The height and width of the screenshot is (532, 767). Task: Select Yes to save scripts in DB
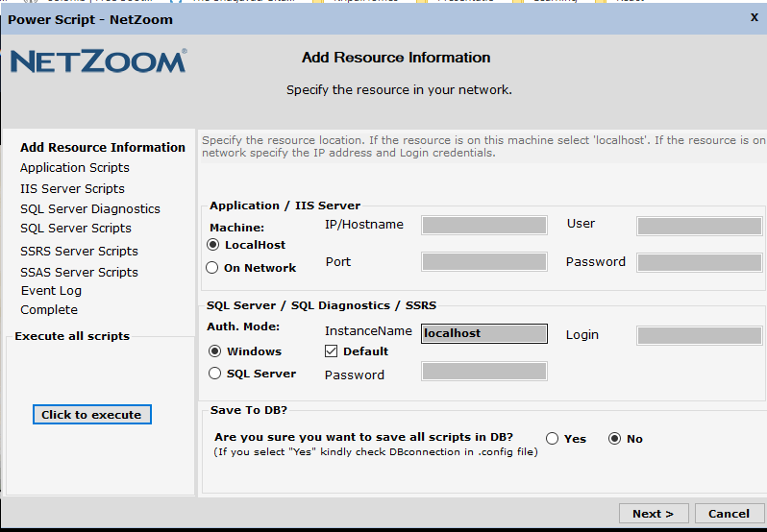(x=553, y=438)
